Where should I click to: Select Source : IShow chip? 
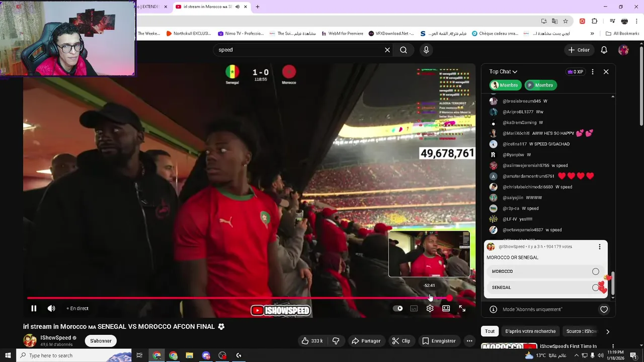(582, 331)
